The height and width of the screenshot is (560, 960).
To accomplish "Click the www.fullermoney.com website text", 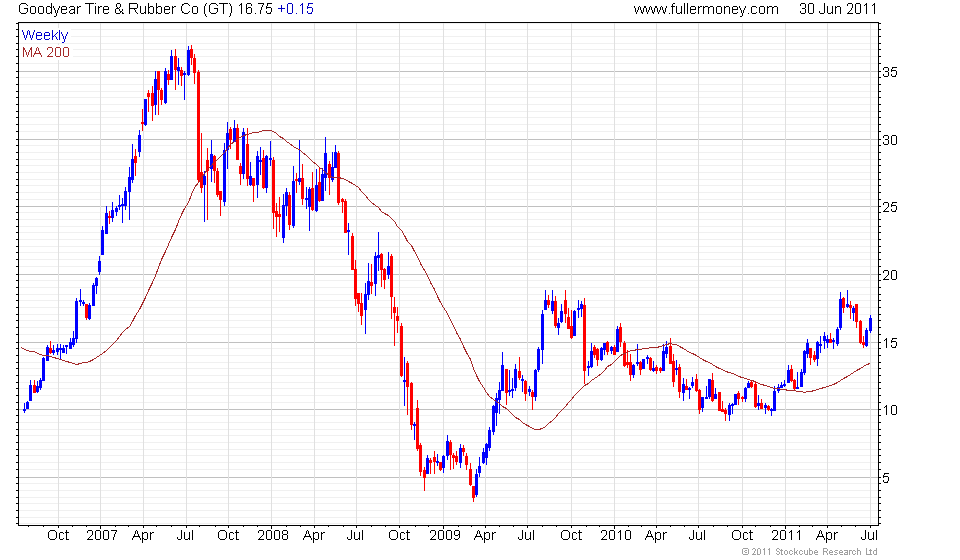I will pyautogui.click(x=706, y=9).
